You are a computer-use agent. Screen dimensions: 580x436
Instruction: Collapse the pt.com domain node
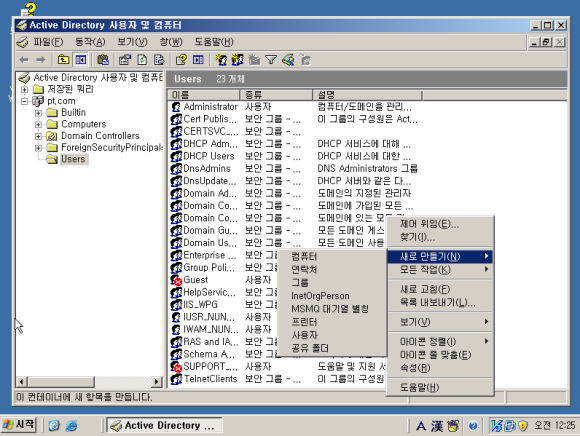tap(24, 101)
